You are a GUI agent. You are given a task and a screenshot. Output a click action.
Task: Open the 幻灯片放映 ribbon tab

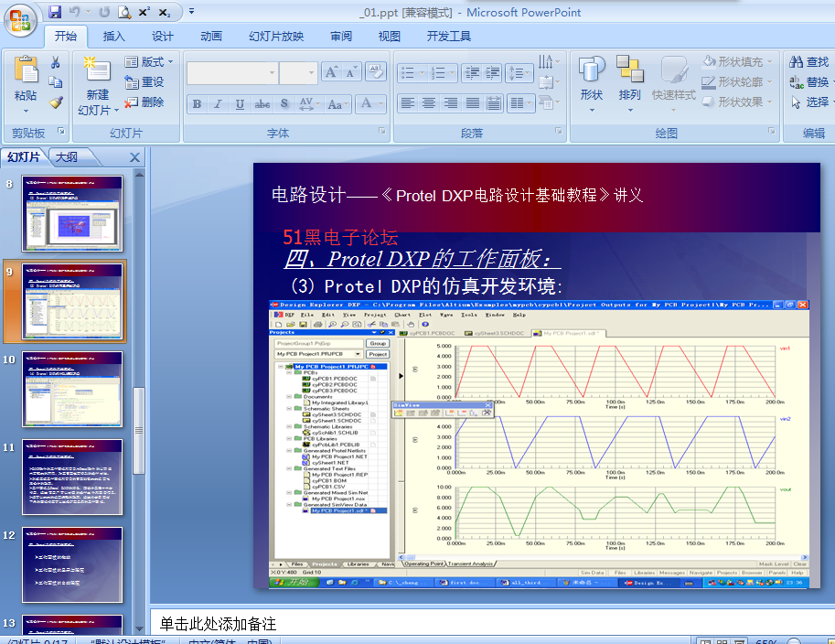pos(276,37)
